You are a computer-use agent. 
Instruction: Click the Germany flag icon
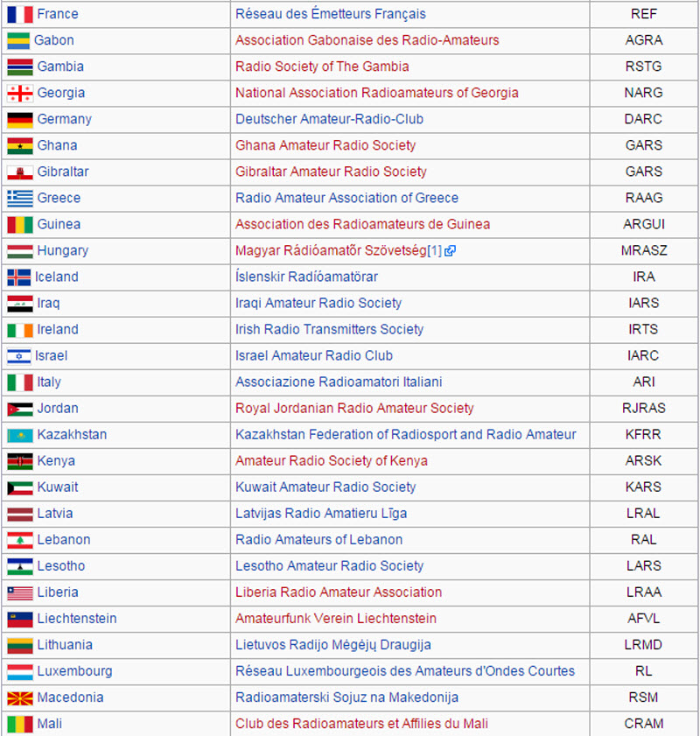click(20, 120)
